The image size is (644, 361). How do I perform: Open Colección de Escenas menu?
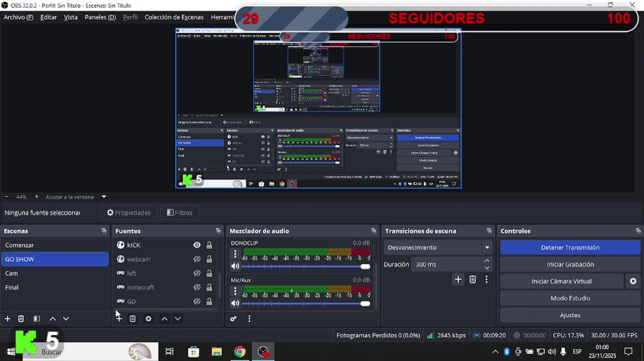[x=174, y=17]
